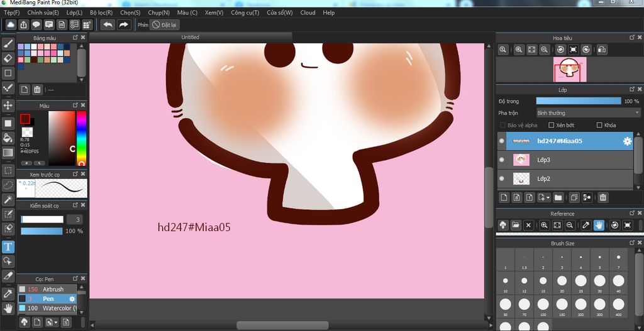Image resolution: width=644 pixels, height=331 pixels.
Task: Undock the Lớp panel
Action: click(632, 89)
